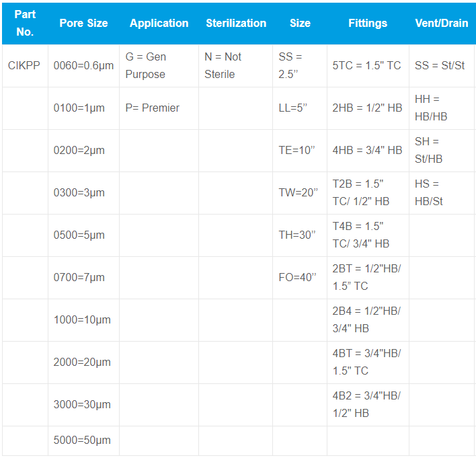The width and height of the screenshot is (476, 458).
Task: Click the P= Premier application cell
Action: (x=159, y=108)
